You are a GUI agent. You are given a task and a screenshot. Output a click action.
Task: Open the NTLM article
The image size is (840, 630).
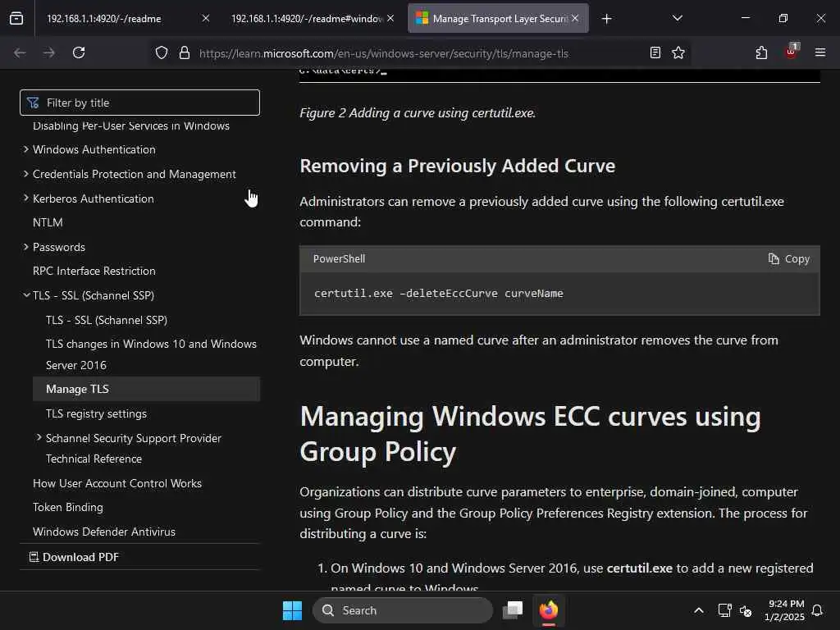point(48,222)
